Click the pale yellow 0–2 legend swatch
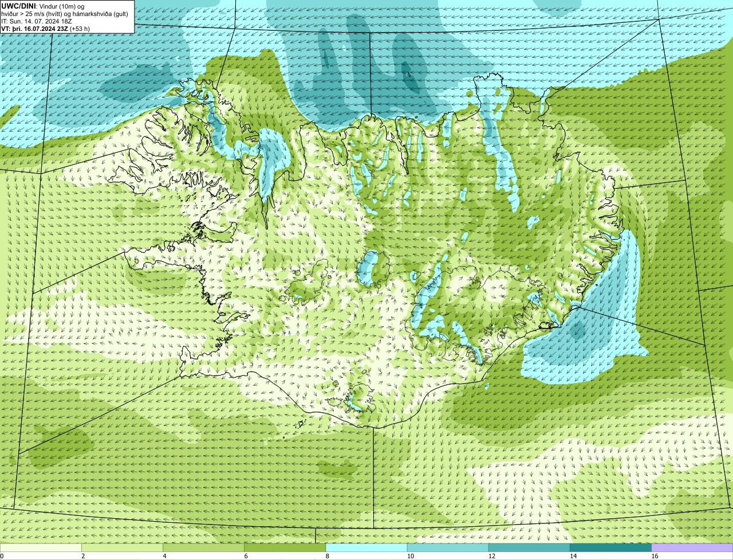 point(41,547)
